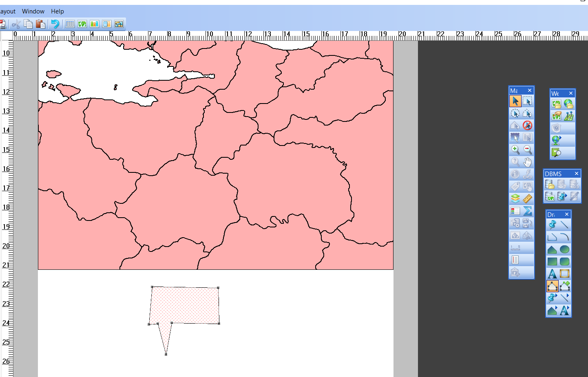Open a New Redistricter window
Screen dimensions: 588x377
119,24
